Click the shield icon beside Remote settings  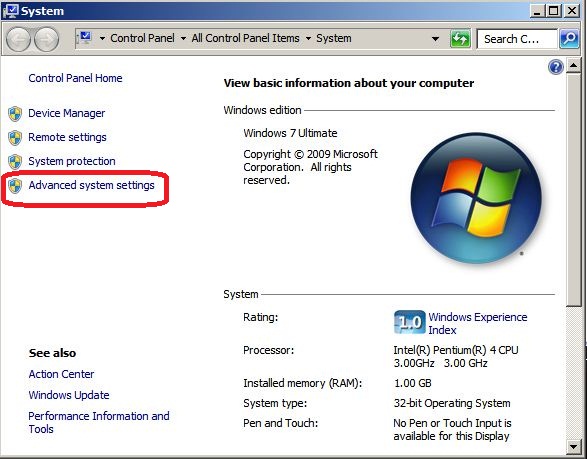tap(15, 137)
